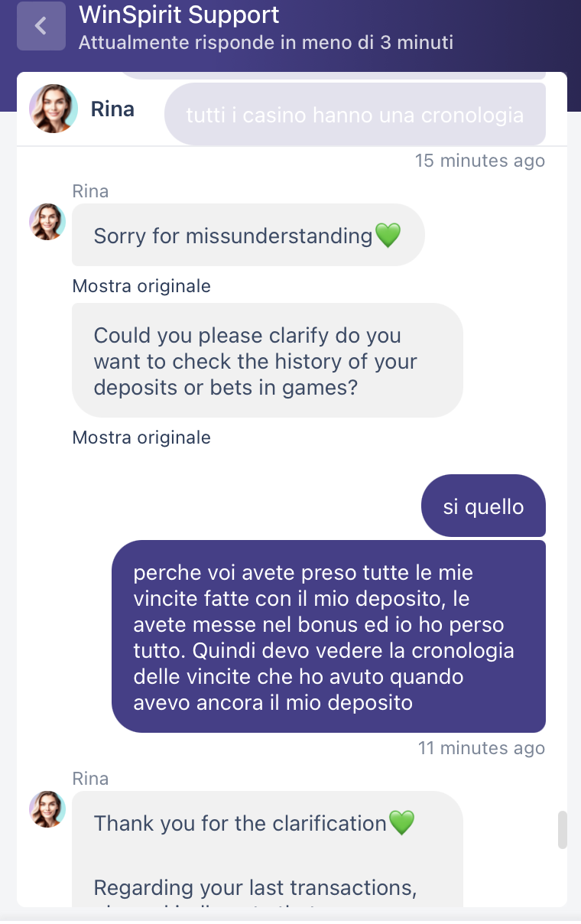581x924 pixels.
Task: Open Rina's large header profile avatar
Action: 54,109
